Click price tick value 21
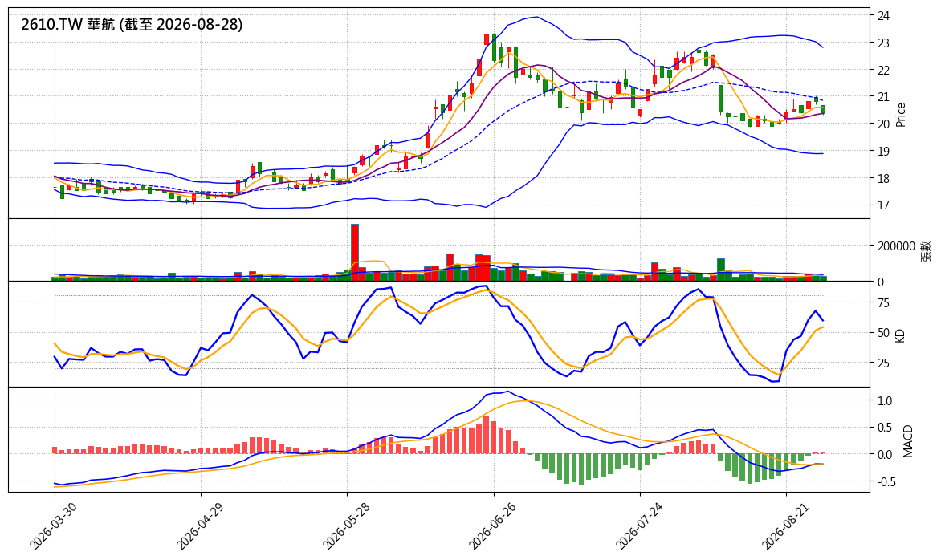This screenshot has width=941, height=560. pos(883,96)
